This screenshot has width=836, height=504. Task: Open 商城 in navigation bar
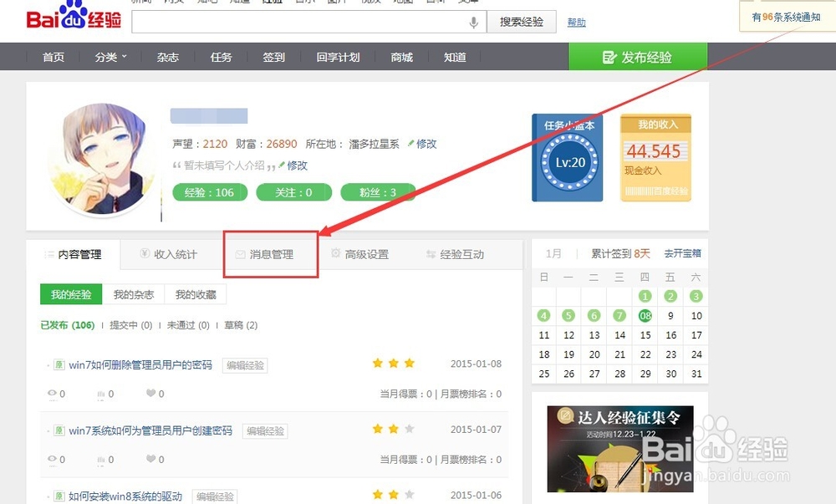[x=401, y=57]
